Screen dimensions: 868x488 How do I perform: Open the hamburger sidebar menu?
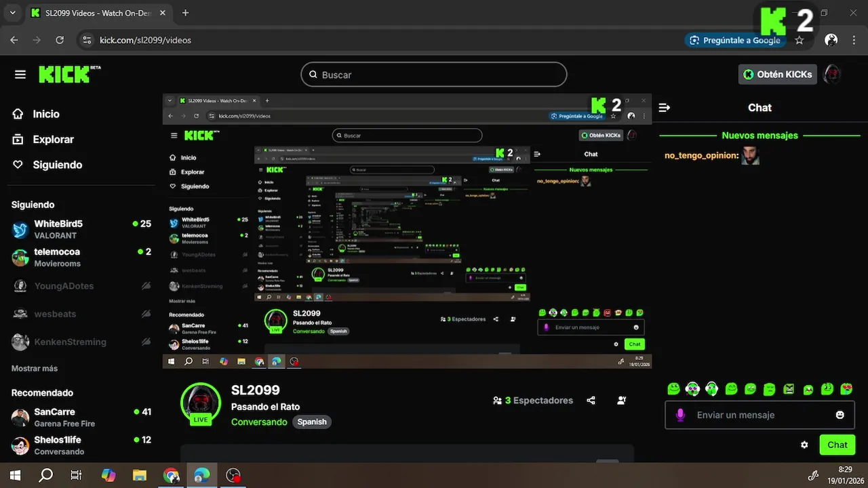tap(20, 75)
